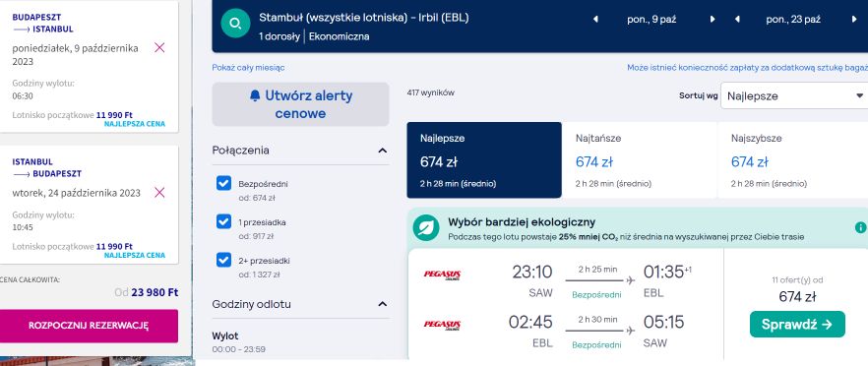This screenshot has height=366, width=868.
Task: Go to previous day for departure date
Action: (x=595, y=20)
